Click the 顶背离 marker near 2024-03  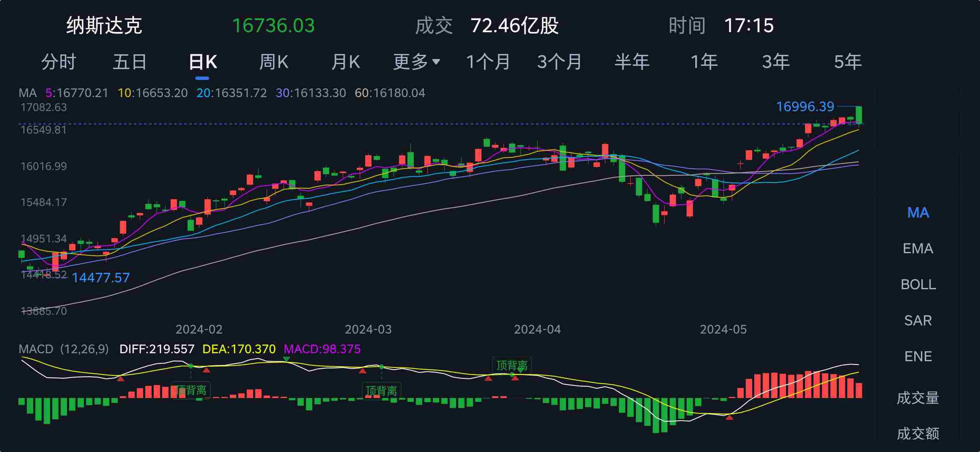(x=382, y=391)
